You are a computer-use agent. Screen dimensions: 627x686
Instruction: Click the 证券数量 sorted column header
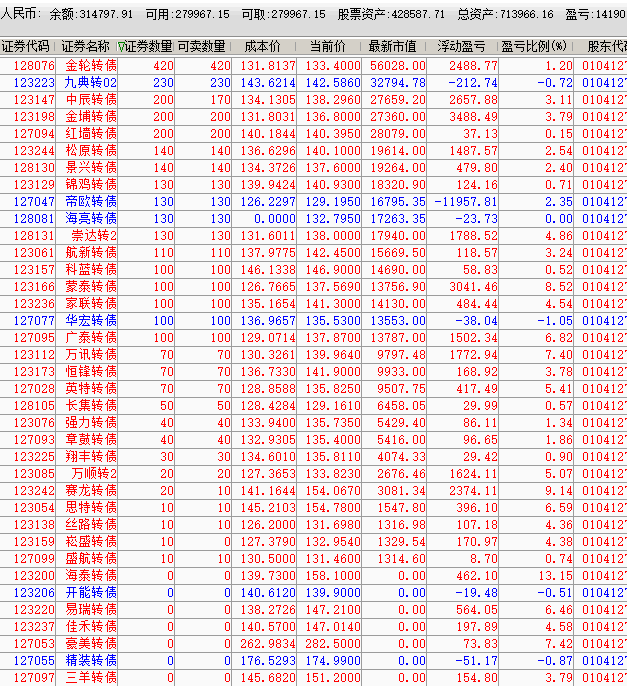pos(149,46)
